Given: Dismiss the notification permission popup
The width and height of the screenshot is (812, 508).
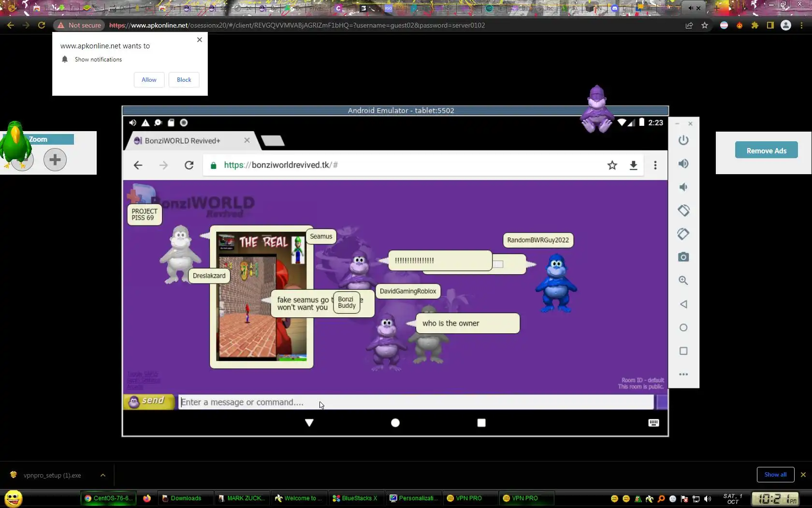Looking at the screenshot, I should tap(200, 40).
